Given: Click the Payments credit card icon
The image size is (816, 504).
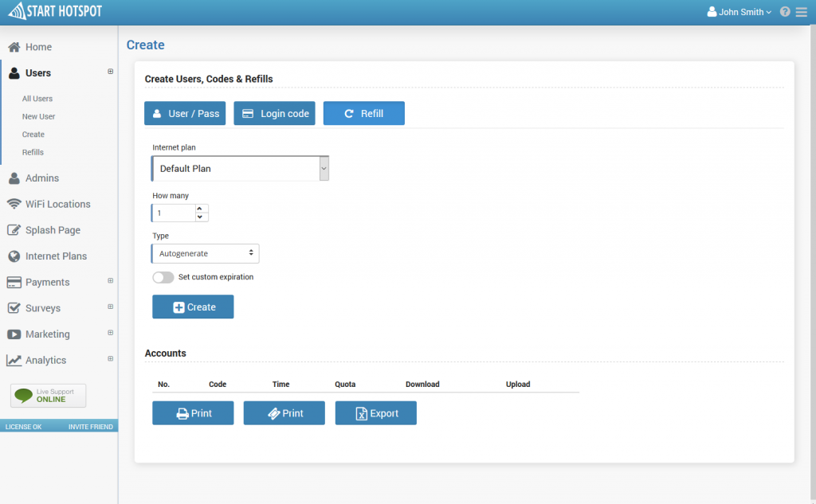Looking at the screenshot, I should coord(14,282).
